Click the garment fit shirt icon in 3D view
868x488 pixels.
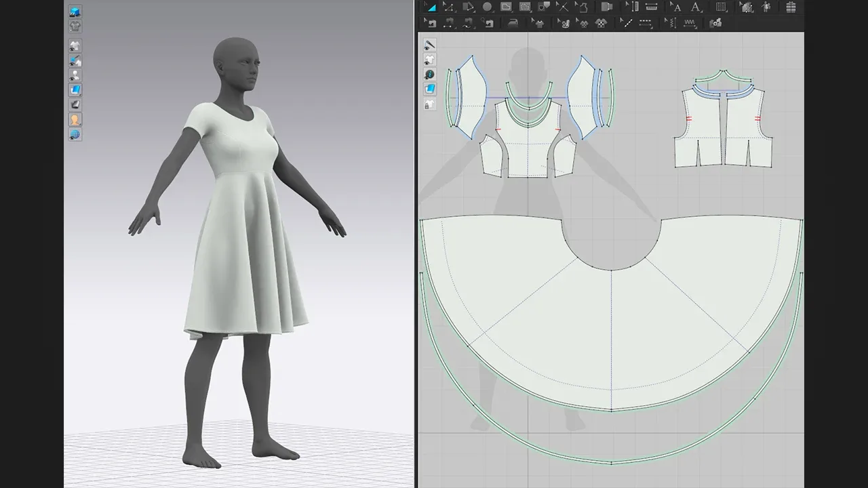75,26
